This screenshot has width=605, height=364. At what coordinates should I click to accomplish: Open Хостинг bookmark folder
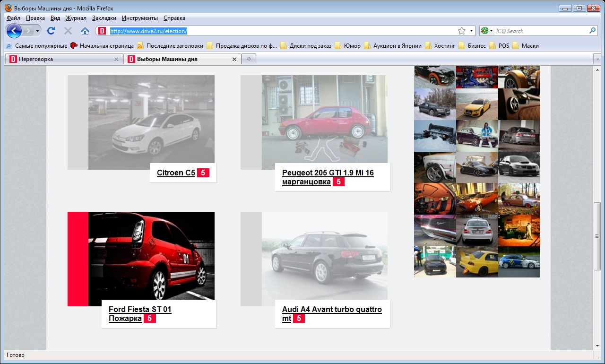440,46
